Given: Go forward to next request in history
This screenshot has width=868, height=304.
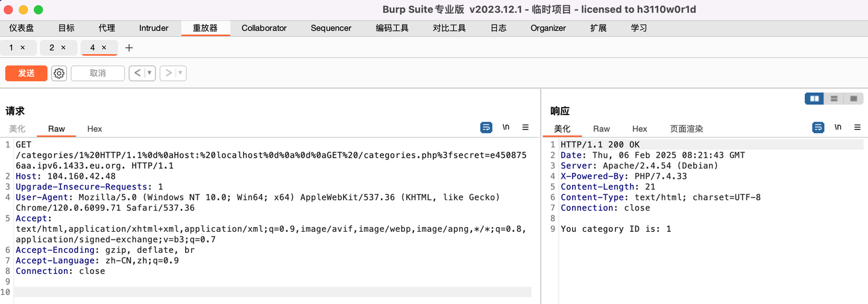Looking at the screenshot, I should click(168, 73).
